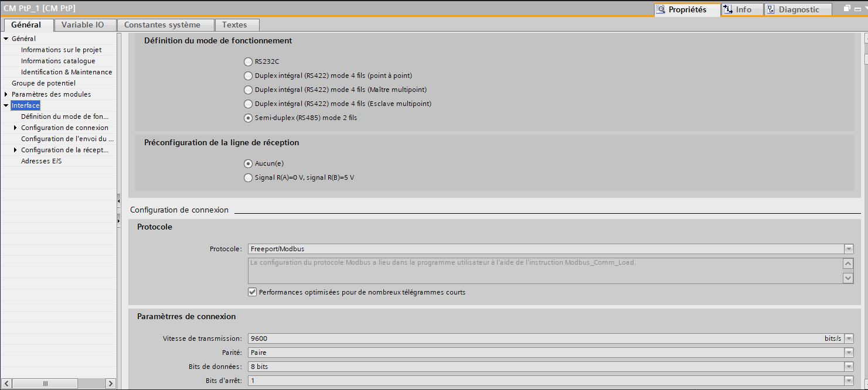Open the Parité dropdown list
The height and width of the screenshot is (390, 868).
[x=848, y=353]
